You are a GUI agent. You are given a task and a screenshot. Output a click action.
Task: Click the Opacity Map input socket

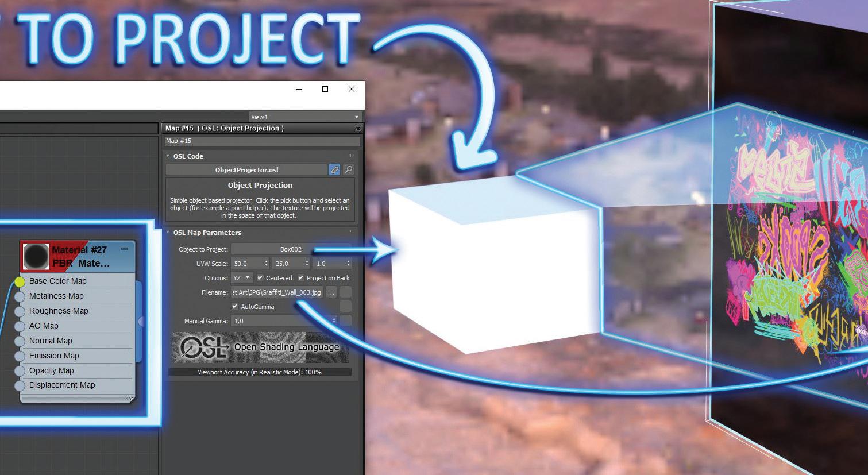20,371
